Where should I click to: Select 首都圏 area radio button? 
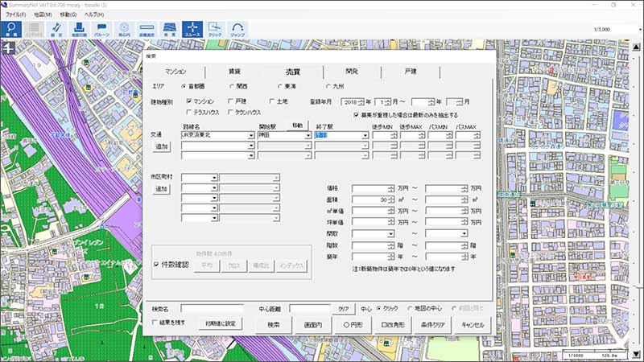tap(184, 87)
